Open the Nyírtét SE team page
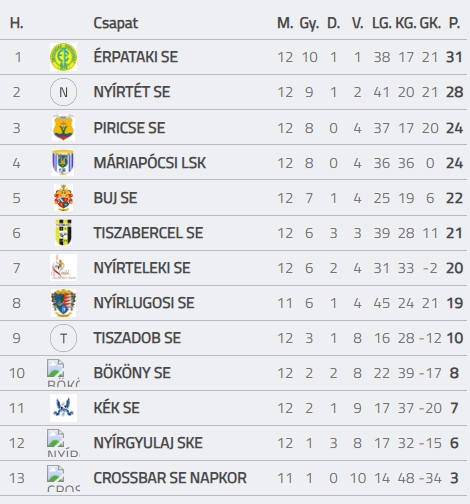The width and height of the screenshot is (470, 504). 132,92
